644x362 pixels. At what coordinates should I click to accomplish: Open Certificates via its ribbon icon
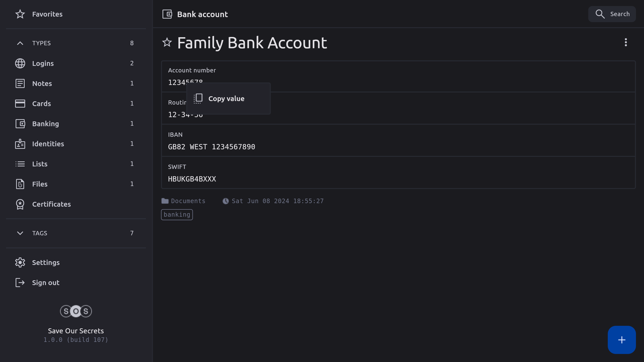pyautogui.click(x=20, y=204)
